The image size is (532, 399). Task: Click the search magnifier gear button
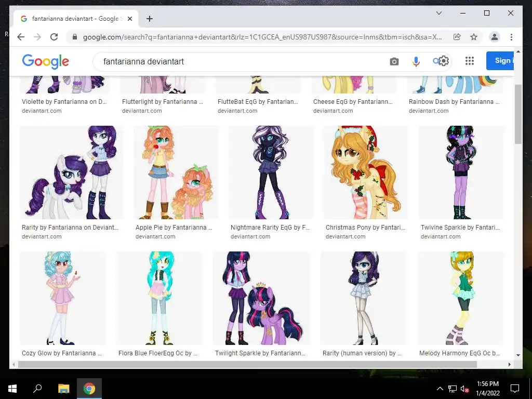pos(441,61)
